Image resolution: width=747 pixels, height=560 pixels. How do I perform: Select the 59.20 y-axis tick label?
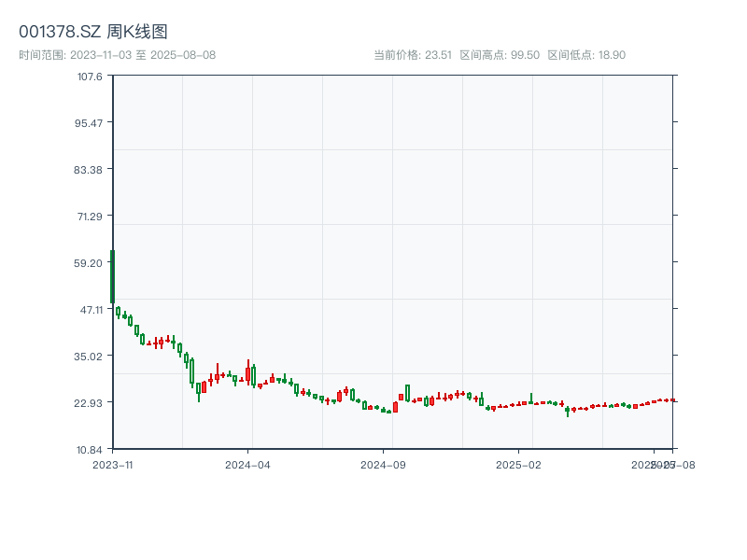[x=91, y=263]
